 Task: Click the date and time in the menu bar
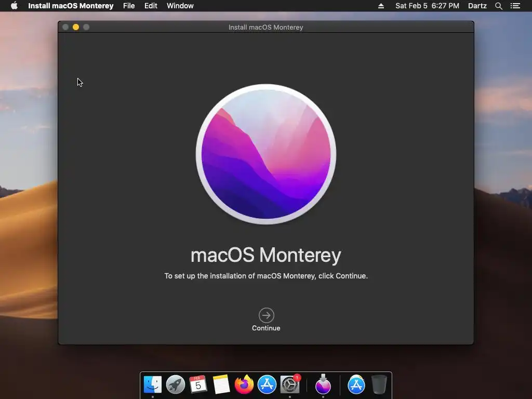[427, 6]
